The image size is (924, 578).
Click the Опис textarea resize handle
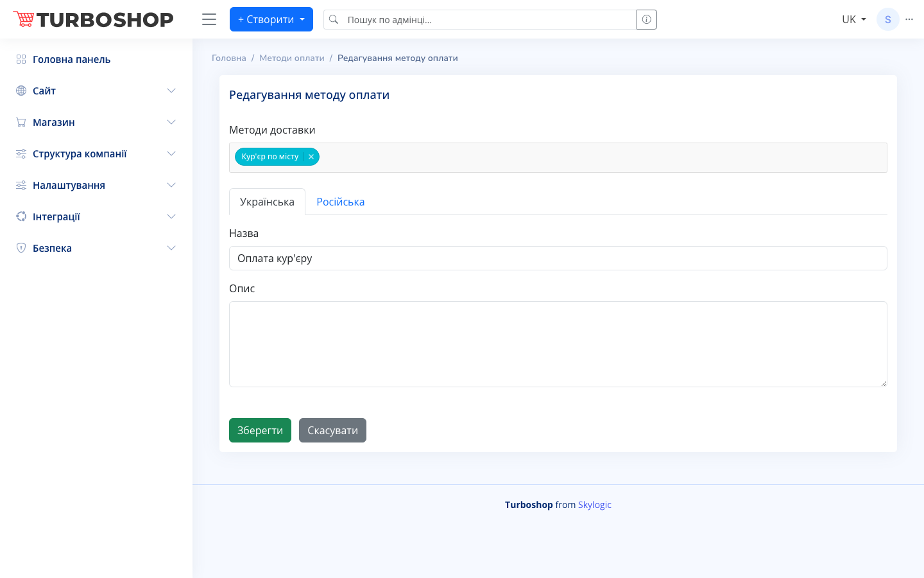tap(884, 383)
